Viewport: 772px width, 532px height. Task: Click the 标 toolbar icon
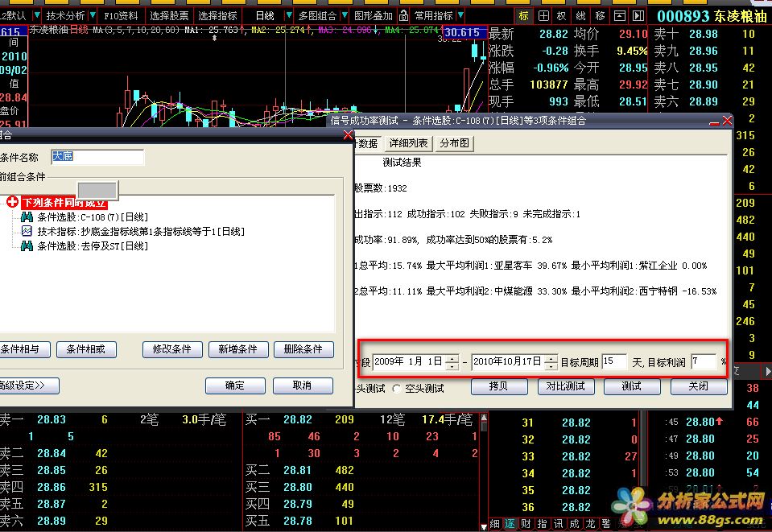523,16
